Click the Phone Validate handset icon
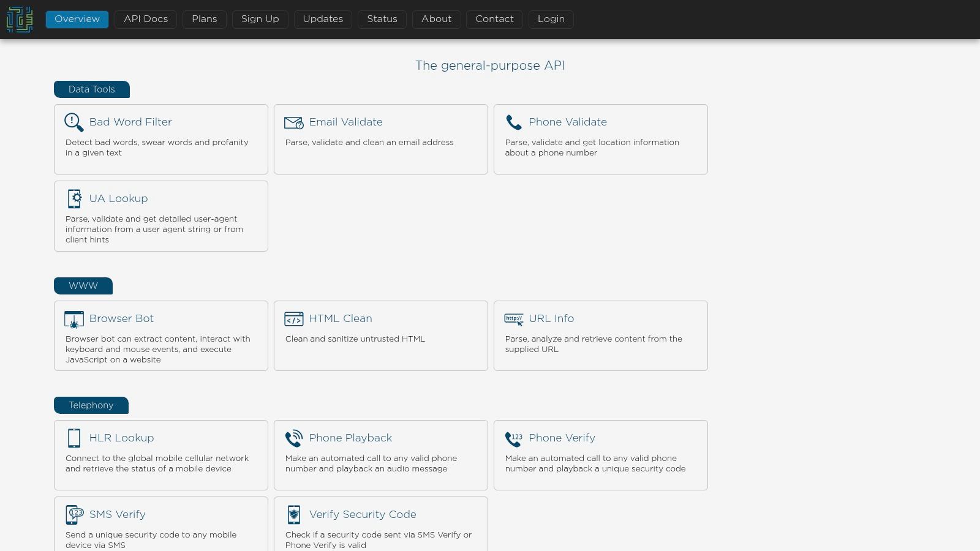The height and width of the screenshot is (551, 980). pyautogui.click(x=513, y=122)
